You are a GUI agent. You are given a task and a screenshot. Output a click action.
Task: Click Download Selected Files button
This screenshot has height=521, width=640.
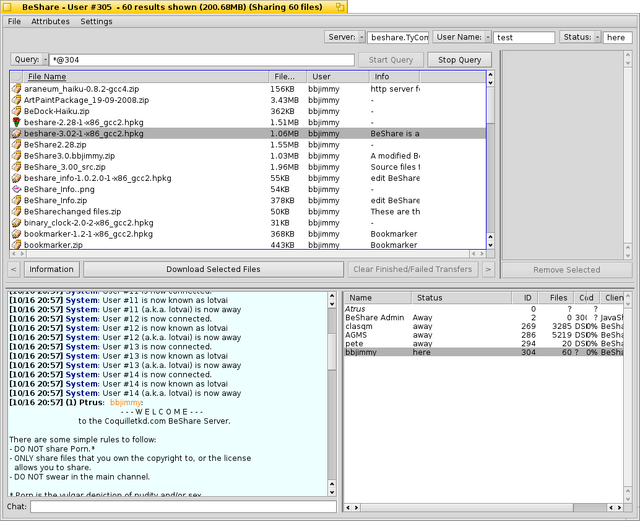click(213, 269)
